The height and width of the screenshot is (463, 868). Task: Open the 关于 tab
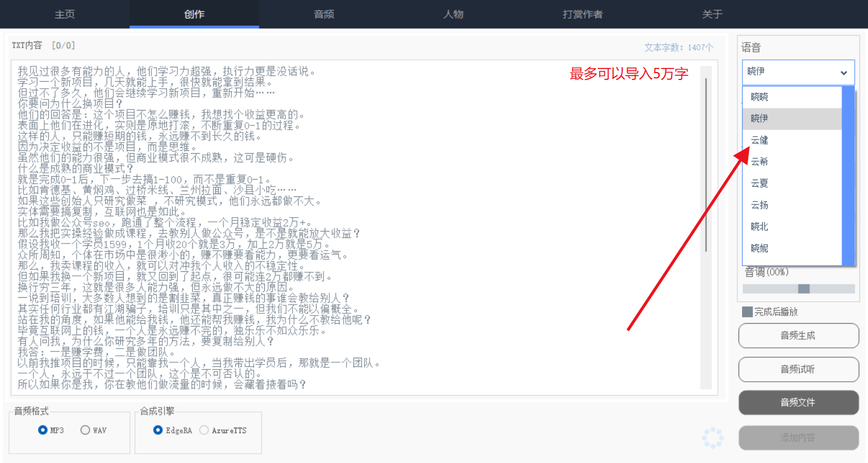tap(712, 14)
